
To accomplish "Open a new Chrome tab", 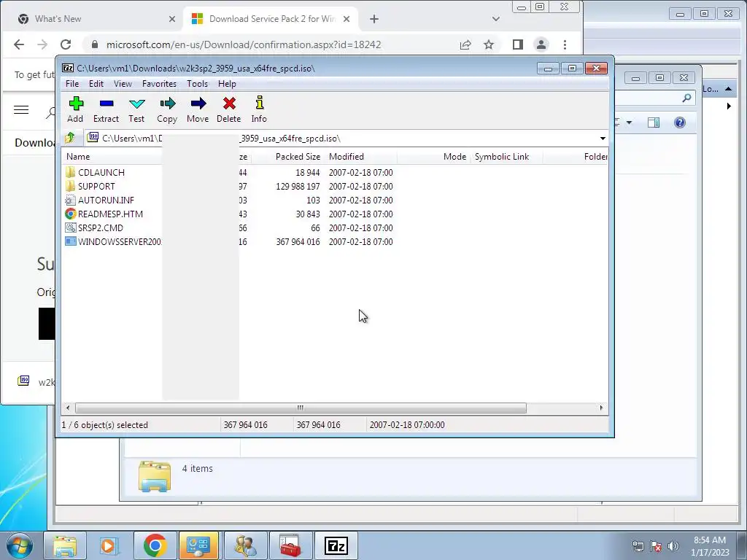I will coord(374,19).
